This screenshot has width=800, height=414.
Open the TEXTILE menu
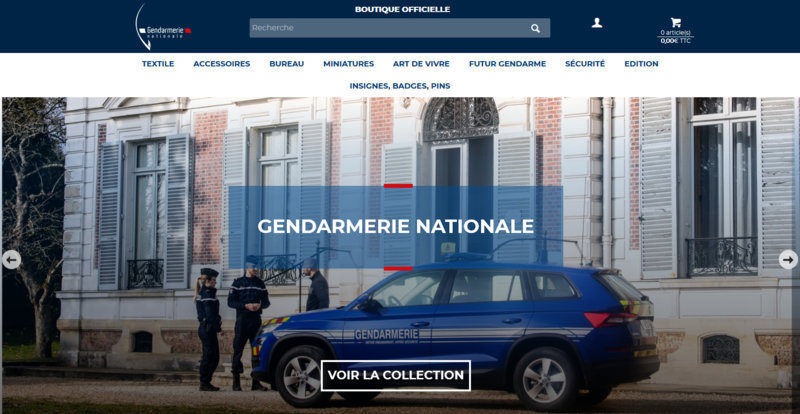tap(158, 64)
